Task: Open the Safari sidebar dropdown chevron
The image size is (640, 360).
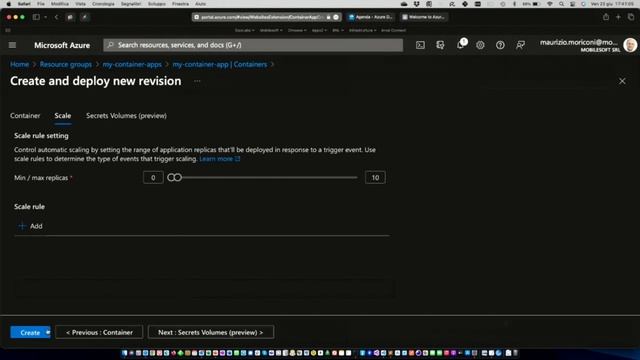Action: click(x=45, y=17)
